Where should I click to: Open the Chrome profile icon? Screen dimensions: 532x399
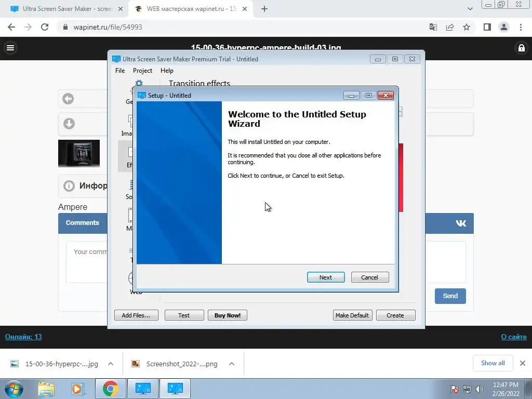[x=504, y=27]
